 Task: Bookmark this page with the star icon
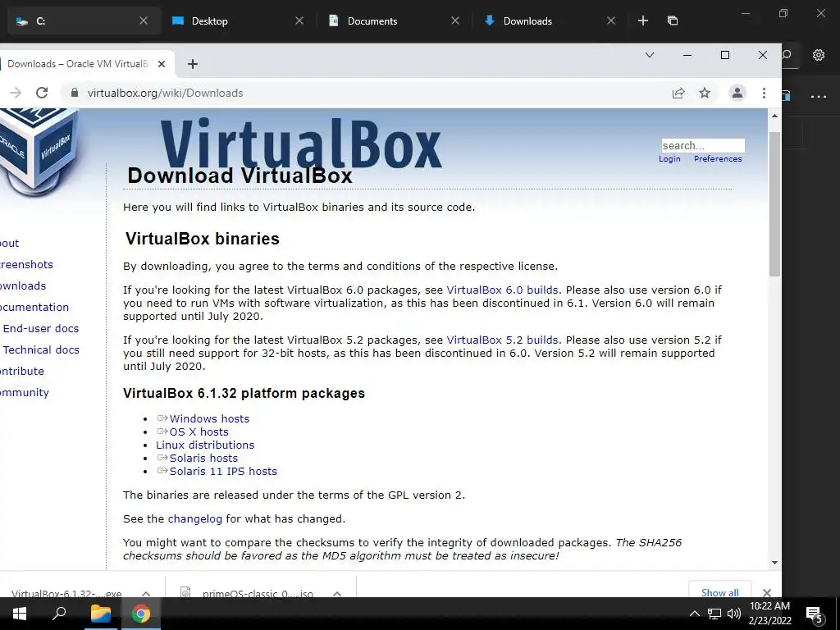point(705,93)
